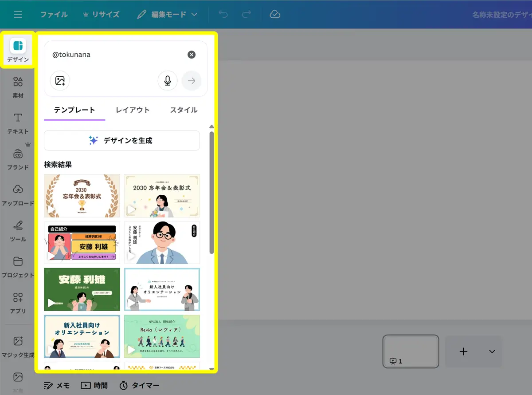Toggle the メモ notes panel
This screenshot has width=532, height=395.
57,385
